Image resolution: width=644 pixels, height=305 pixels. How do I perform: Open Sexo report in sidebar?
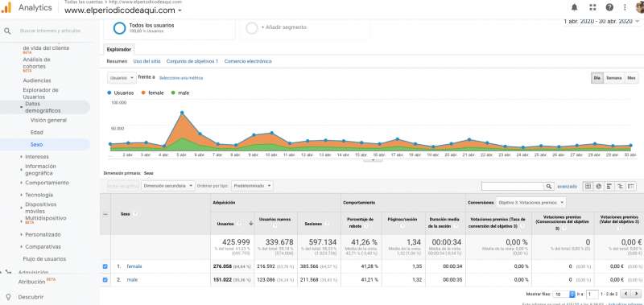[x=36, y=145]
